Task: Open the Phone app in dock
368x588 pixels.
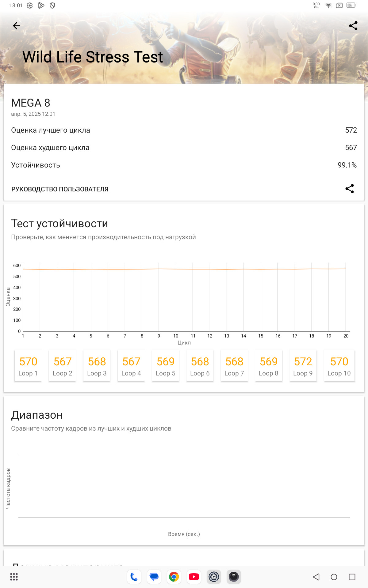Action: tap(134, 577)
